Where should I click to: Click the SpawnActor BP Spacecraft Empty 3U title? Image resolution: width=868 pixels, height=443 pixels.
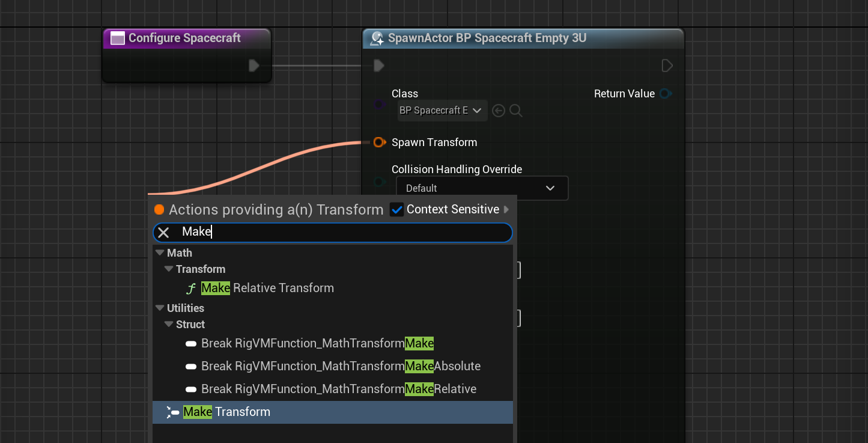[x=487, y=38]
